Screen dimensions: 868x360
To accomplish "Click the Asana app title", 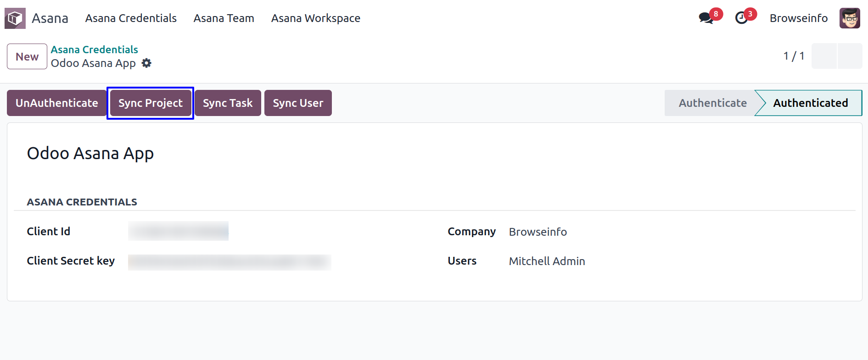I will [50, 18].
